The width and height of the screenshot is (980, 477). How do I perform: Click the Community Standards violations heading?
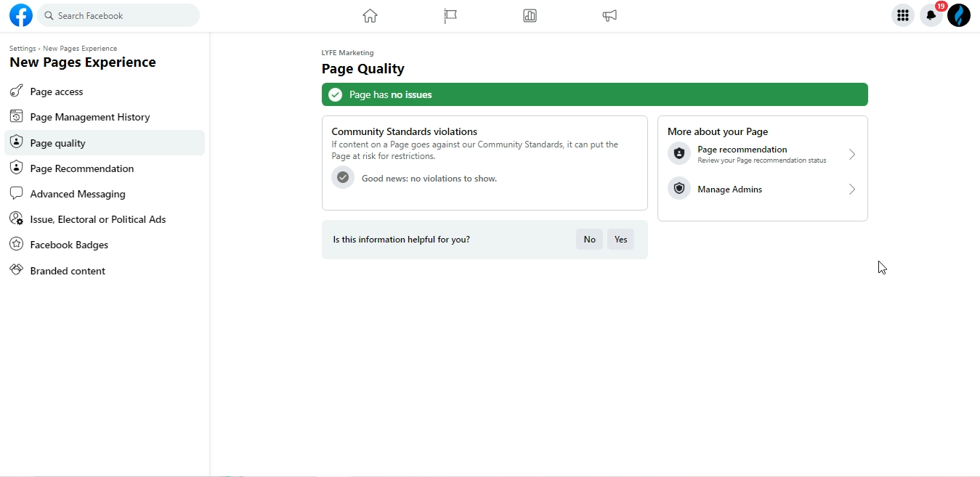405,131
